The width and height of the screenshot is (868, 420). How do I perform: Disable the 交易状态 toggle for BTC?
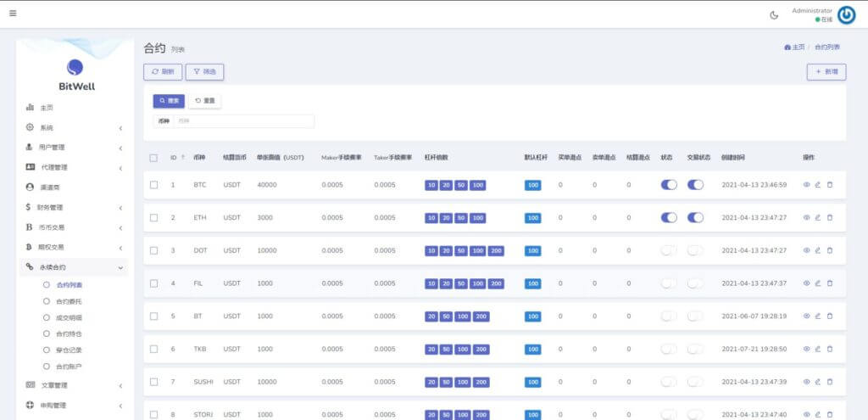click(695, 184)
